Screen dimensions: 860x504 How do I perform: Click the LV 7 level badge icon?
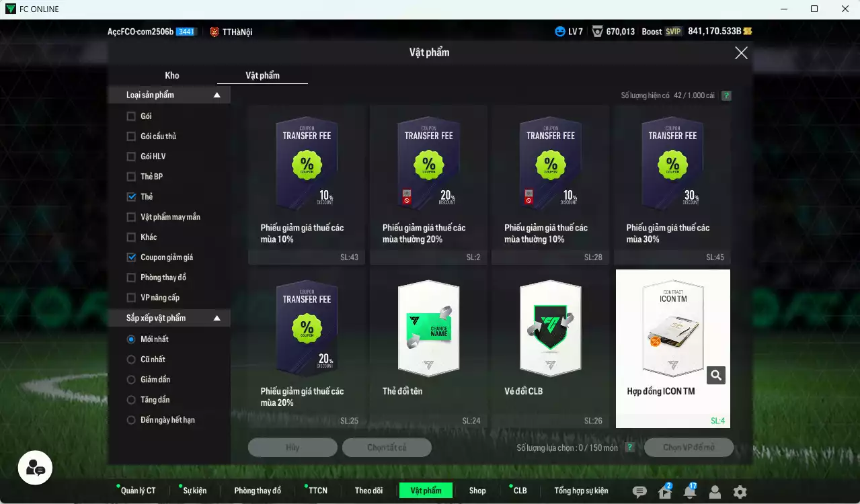click(x=560, y=32)
